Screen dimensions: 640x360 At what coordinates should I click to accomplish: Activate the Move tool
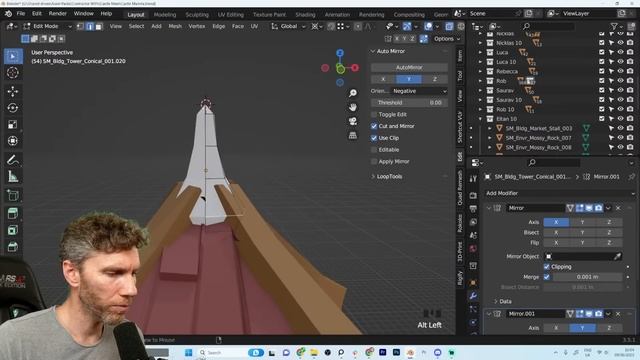13,91
